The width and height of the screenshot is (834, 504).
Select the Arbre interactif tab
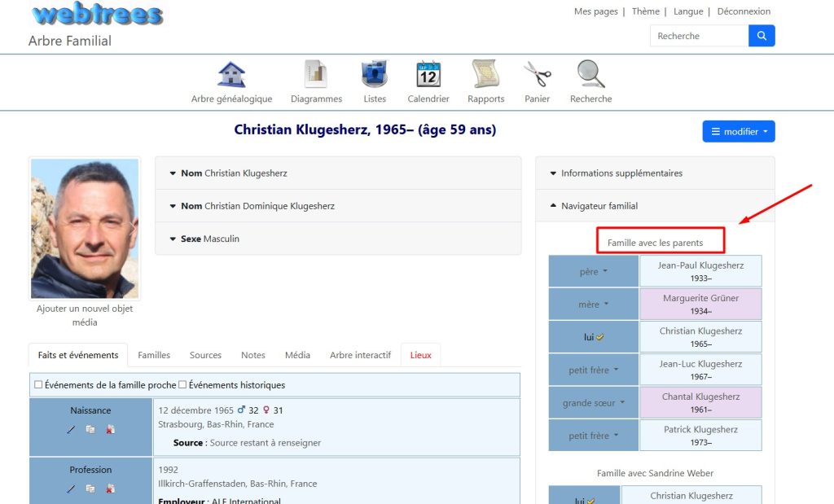(x=360, y=355)
